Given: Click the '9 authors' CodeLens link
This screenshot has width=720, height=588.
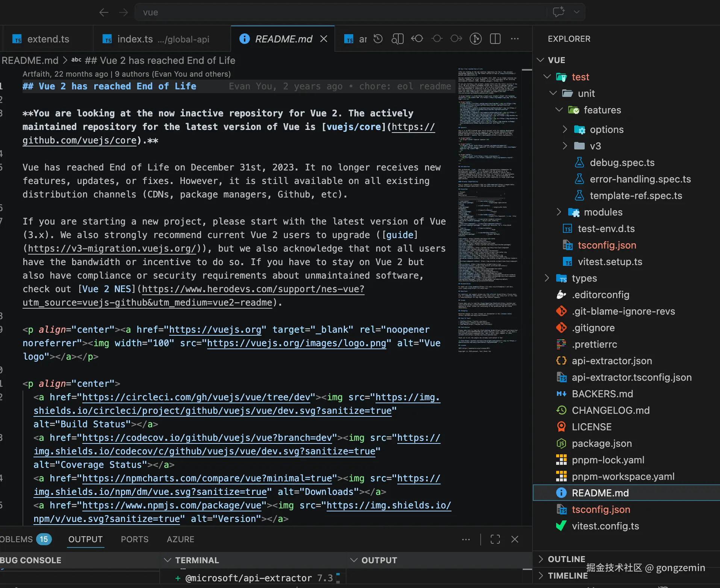Looking at the screenshot, I should coord(173,74).
